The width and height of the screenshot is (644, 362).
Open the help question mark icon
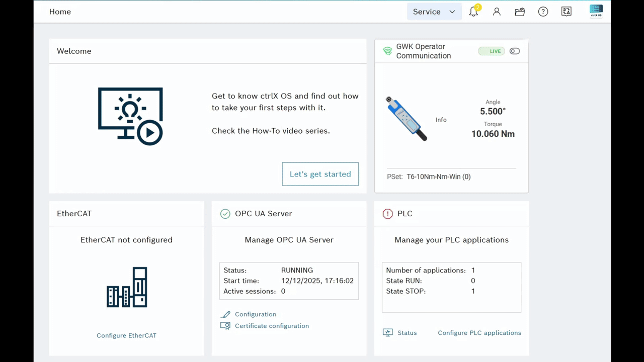click(543, 12)
